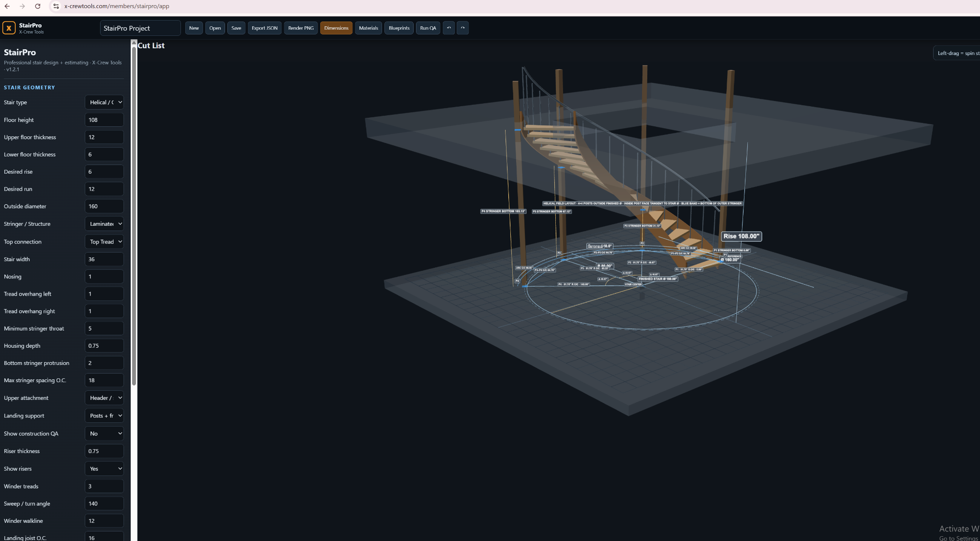
Task: Click the Minimum stringer throat input
Action: 104,329
